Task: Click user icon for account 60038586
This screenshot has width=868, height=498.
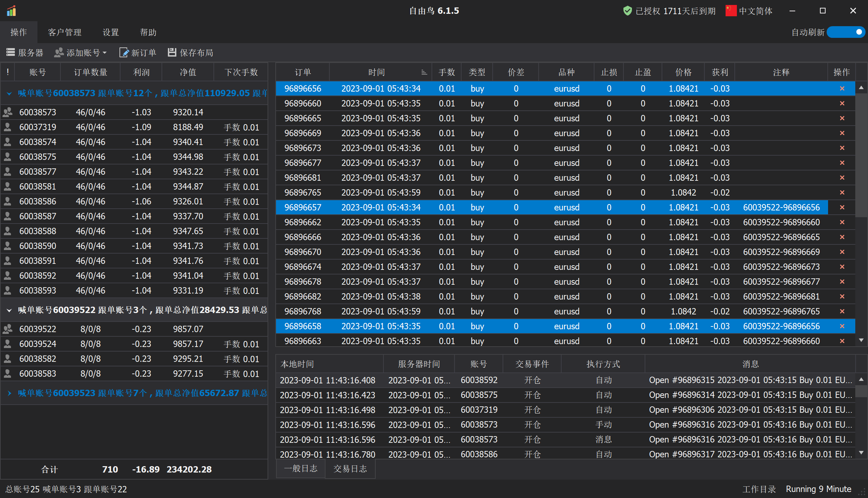Action: click(7, 201)
